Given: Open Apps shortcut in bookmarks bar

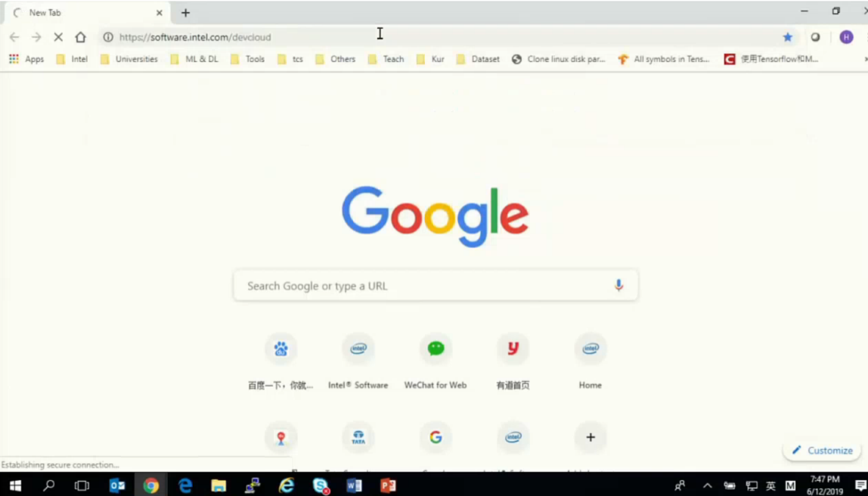Looking at the screenshot, I should pyautogui.click(x=26, y=59).
